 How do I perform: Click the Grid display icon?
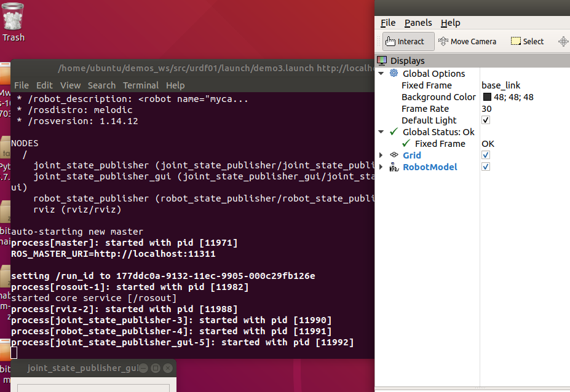[394, 155]
